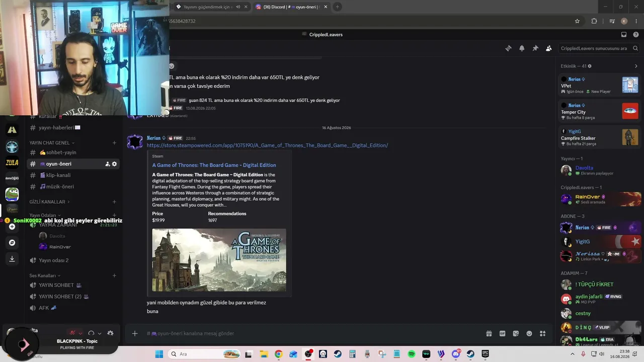The width and height of the screenshot is (644, 362).
Task: Show hidden system tray icons chevron
Action: [x=573, y=354]
